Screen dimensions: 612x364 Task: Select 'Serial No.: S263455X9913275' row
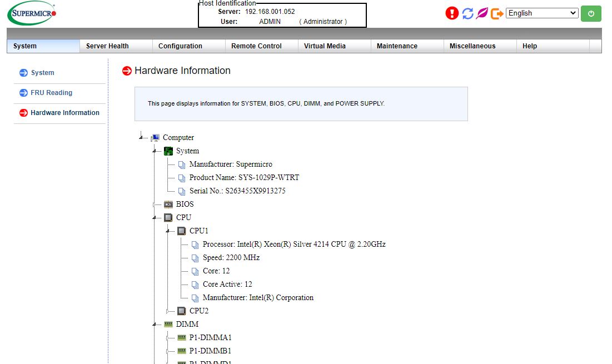click(237, 191)
